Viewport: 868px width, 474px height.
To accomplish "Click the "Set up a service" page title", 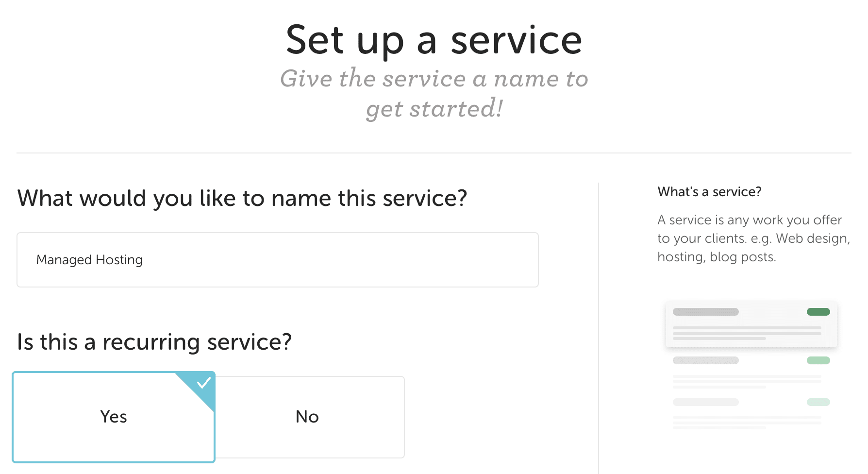I will (434, 40).
